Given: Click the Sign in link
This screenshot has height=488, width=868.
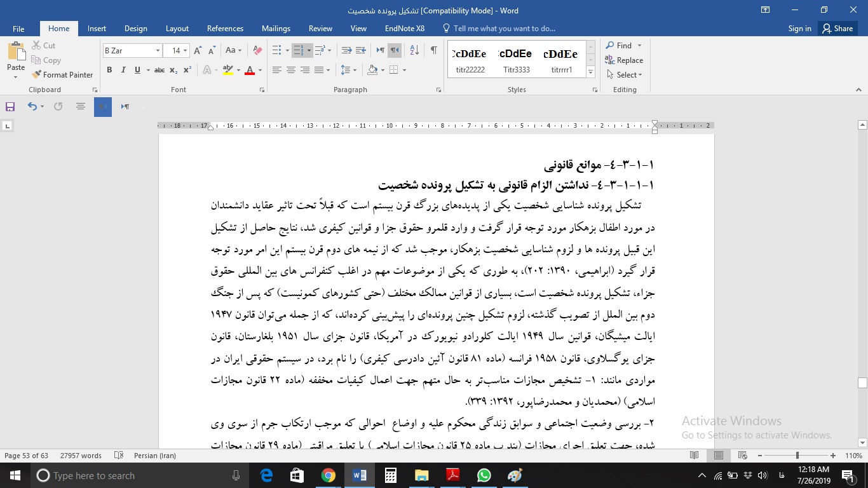Looking at the screenshot, I should (x=799, y=28).
